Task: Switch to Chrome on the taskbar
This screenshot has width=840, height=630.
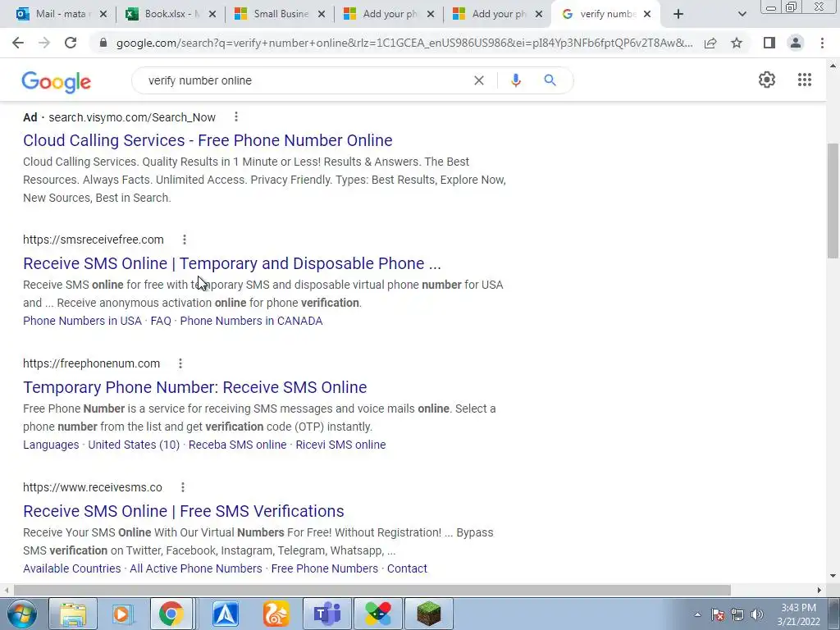Action: [x=171, y=614]
